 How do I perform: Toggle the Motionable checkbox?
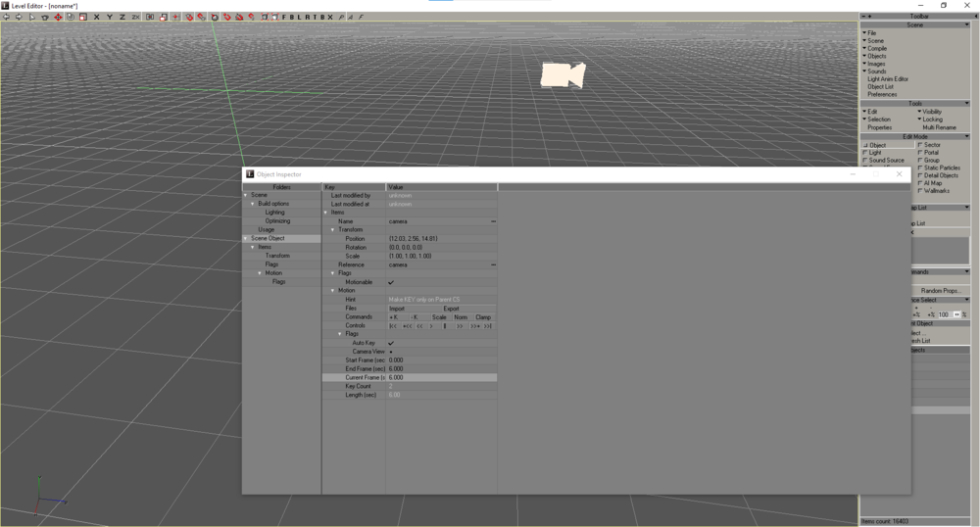pyautogui.click(x=391, y=282)
